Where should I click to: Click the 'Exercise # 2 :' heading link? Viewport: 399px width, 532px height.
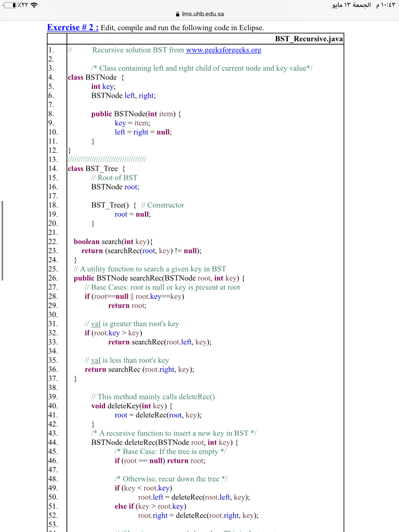click(x=73, y=28)
